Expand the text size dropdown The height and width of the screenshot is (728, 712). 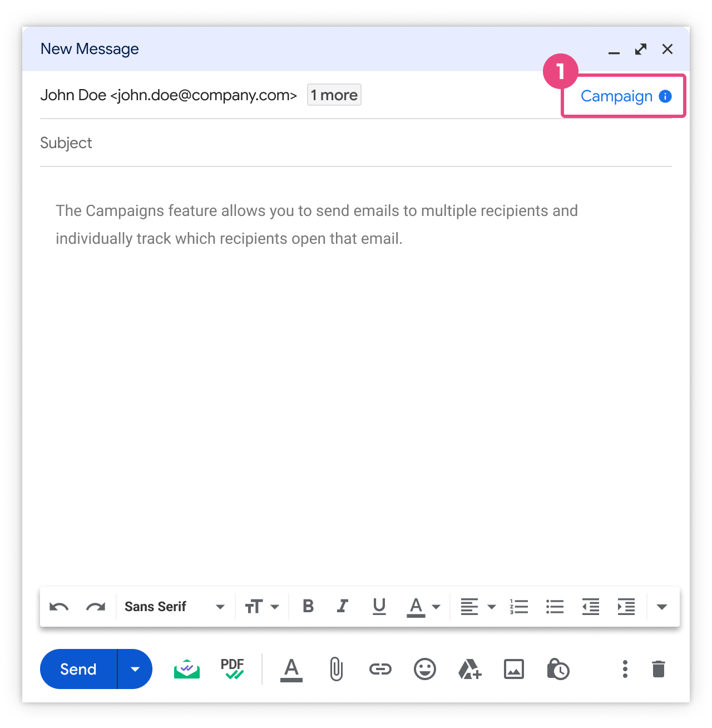pos(262,607)
